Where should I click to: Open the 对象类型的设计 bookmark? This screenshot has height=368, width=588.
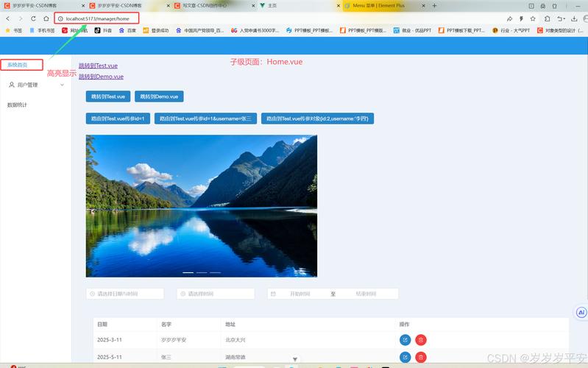click(x=560, y=30)
